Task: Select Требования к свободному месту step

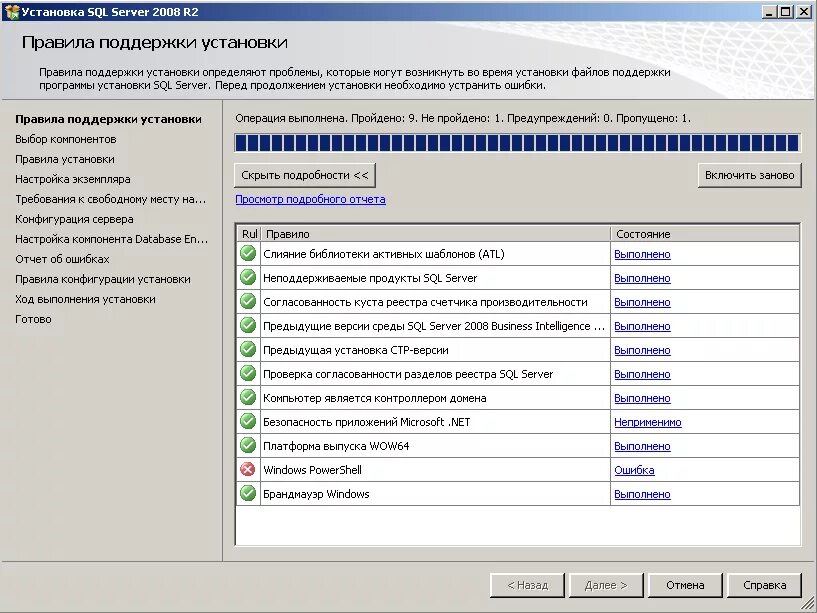Action: [x=110, y=199]
